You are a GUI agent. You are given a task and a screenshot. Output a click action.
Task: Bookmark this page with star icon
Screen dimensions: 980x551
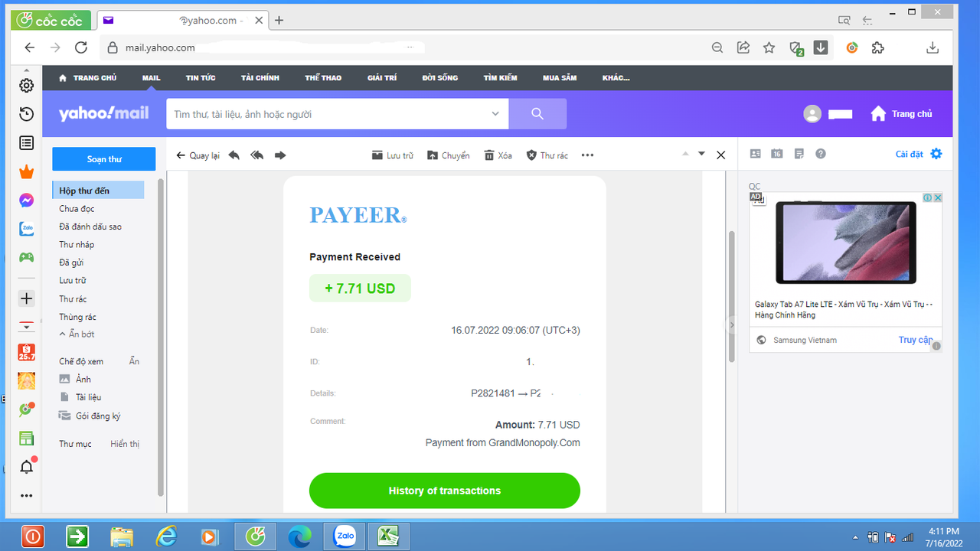(x=769, y=47)
